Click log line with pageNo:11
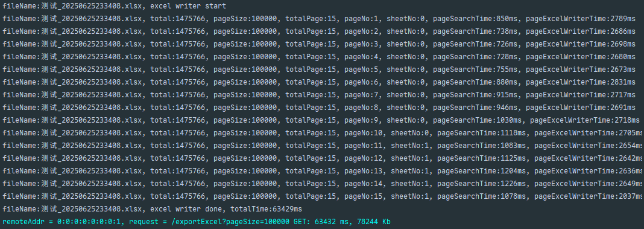The image size is (644, 229). (323, 146)
